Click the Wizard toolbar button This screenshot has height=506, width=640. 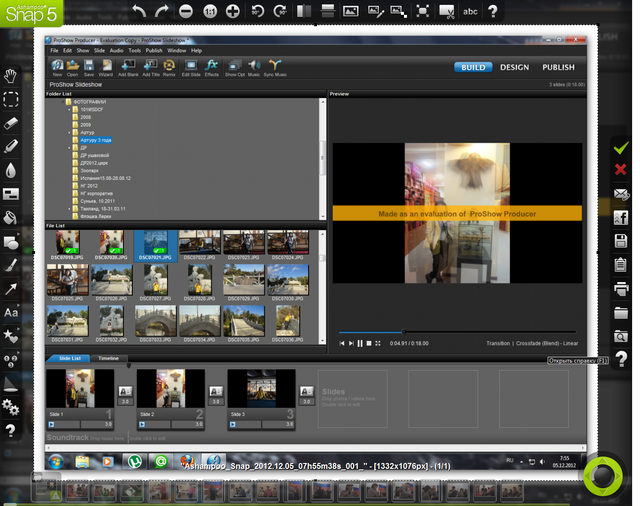(106, 68)
